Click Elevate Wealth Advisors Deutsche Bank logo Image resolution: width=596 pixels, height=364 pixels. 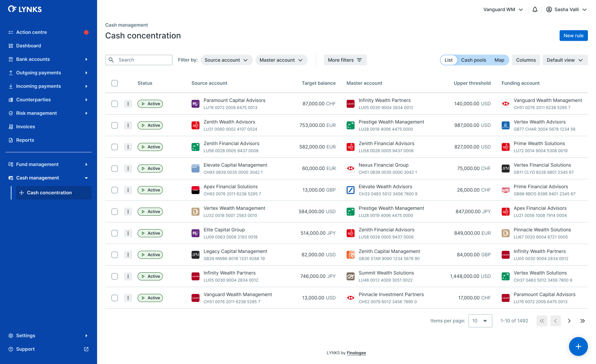pyautogui.click(x=351, y=190)
